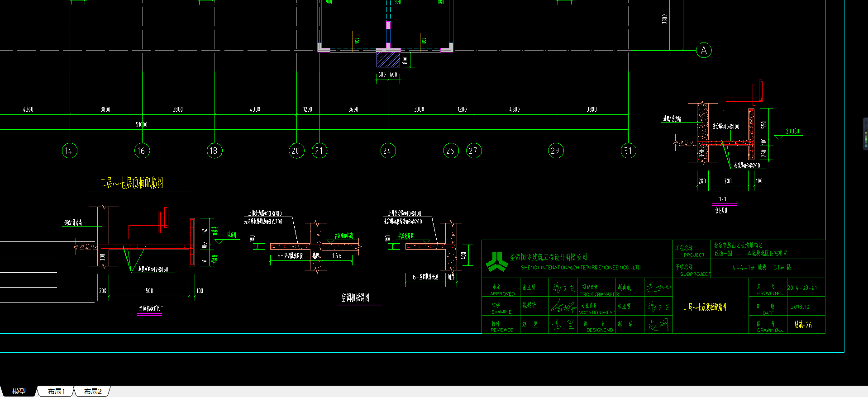Viewport: 868px width, 397px height.
Task: Switch to the 模型 tab
Action: 19,391
